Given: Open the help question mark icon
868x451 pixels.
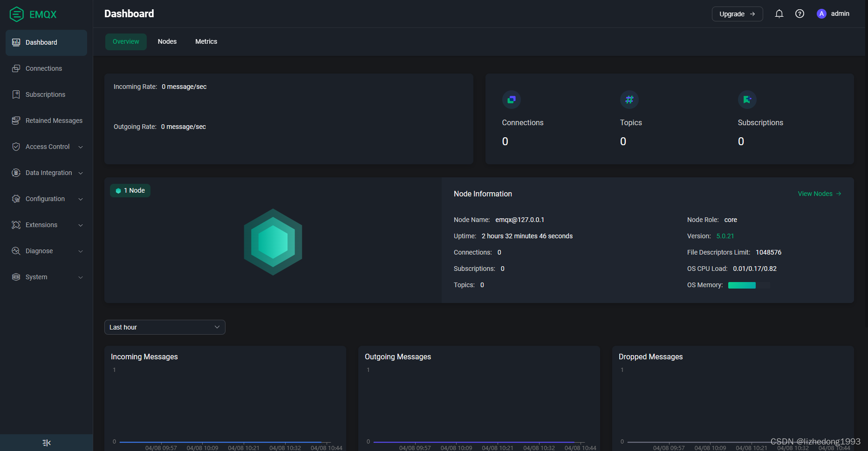Looking at the screenshot, I should point(800,14).
